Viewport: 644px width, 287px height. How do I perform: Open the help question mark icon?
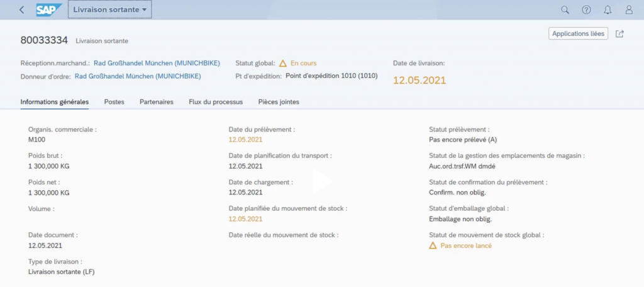click(x=586, y=9)
